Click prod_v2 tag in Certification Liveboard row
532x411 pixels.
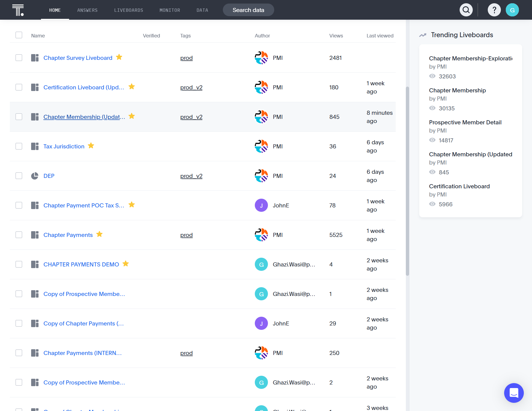(191, 87)
